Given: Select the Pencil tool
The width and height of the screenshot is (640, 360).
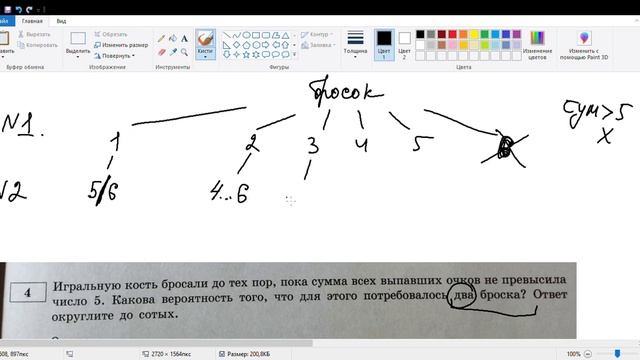Looking at the screenshot, I should tap(162, 38).
